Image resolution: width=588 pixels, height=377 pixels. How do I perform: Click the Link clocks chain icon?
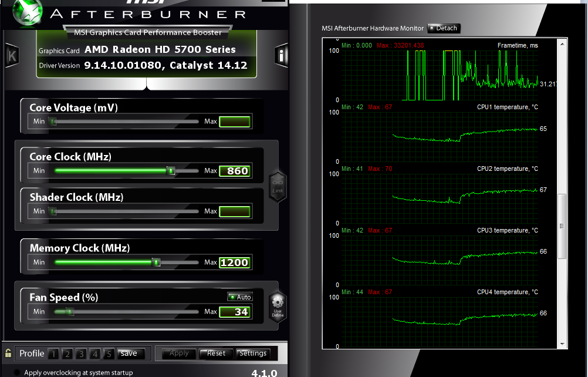(278, 186)
